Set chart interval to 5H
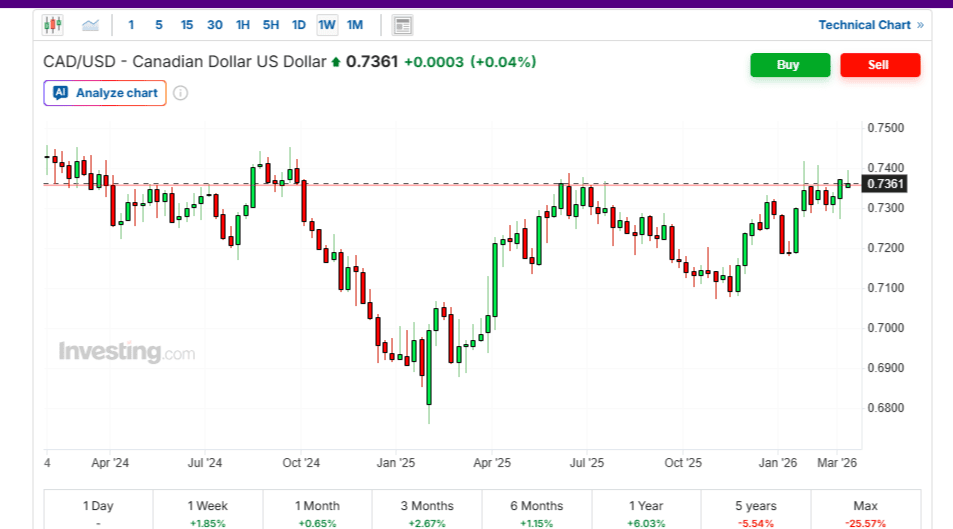The width and height of the screenshot is (953, 529). 271,25
